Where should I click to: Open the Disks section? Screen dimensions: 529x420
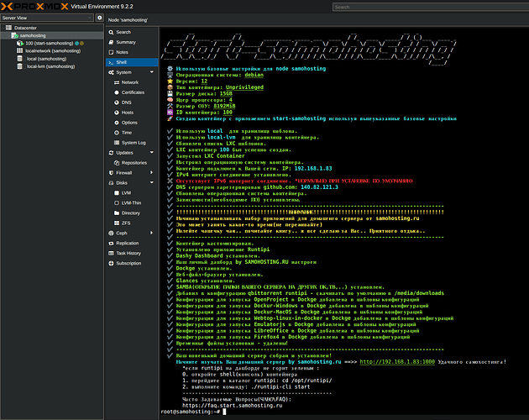[122, 182]
